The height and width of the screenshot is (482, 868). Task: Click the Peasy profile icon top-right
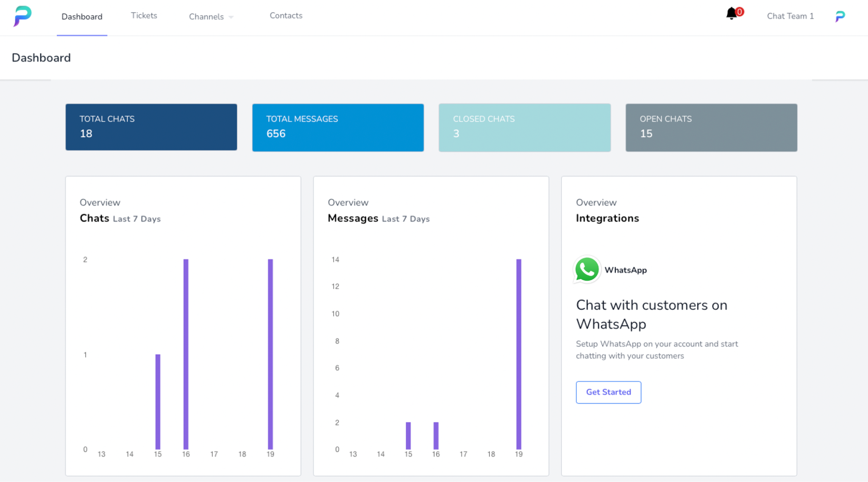(x=841, y=17)
